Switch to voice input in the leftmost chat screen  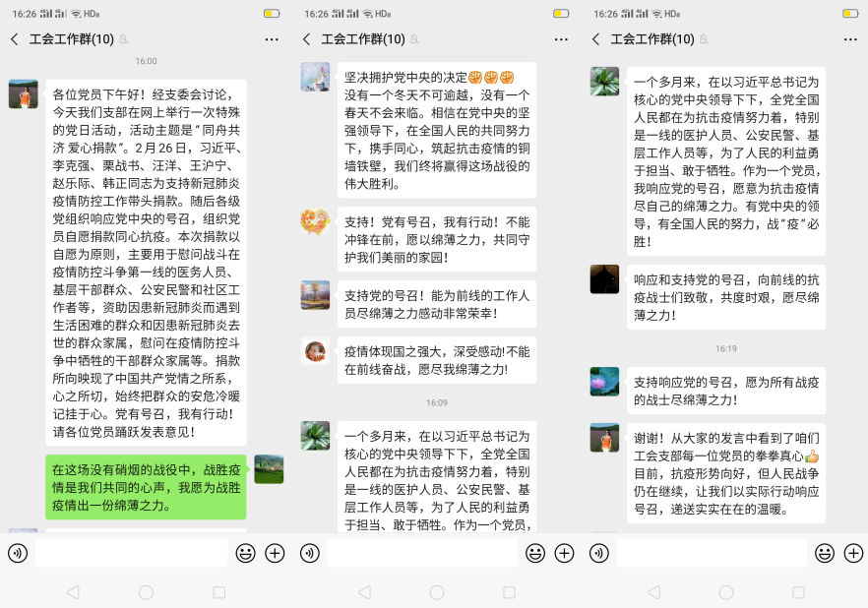pyautogui.click(x=17, y=553)
